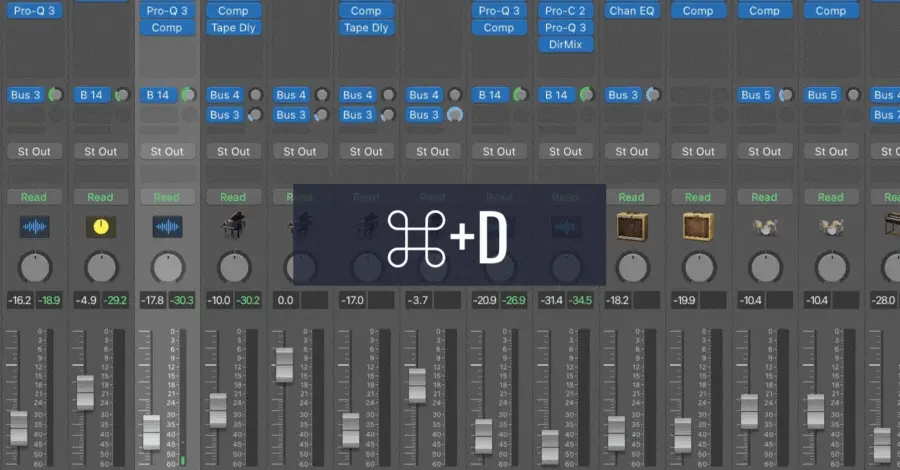
Task: Click the Bus 3 send knob on the -18.2 strip
Action: 653,95
